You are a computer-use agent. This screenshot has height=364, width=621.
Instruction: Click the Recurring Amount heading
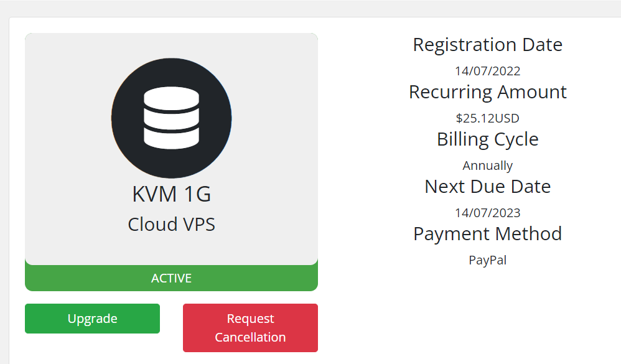488,92
